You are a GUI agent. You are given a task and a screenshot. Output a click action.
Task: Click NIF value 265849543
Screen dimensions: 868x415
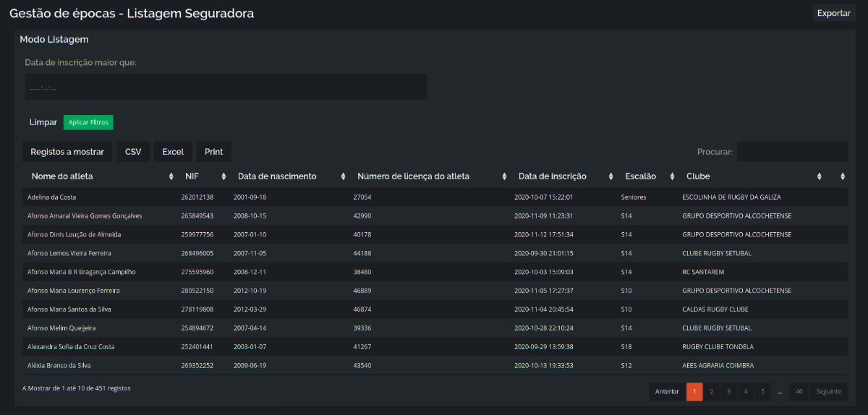pyautogui.click(x=197, y=215)
